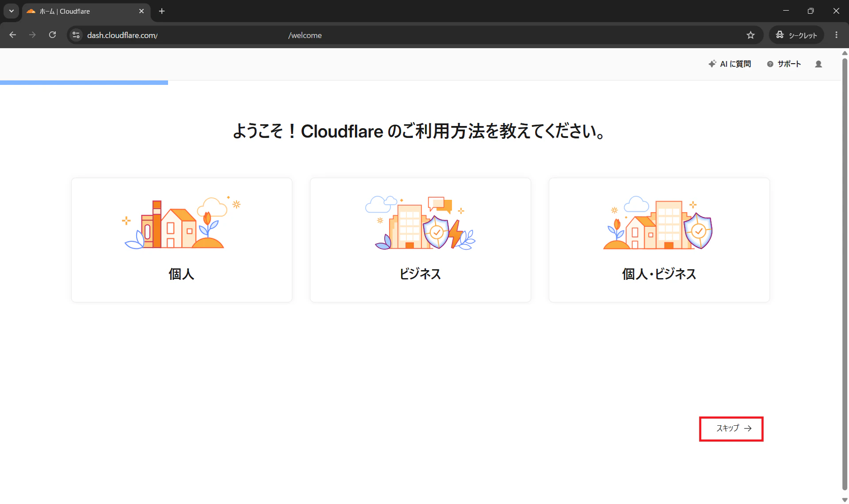Reload the Cloudflare welcome page
Image resolution: width=849 pixels, height=504 pixels.
tap(52, 35)
